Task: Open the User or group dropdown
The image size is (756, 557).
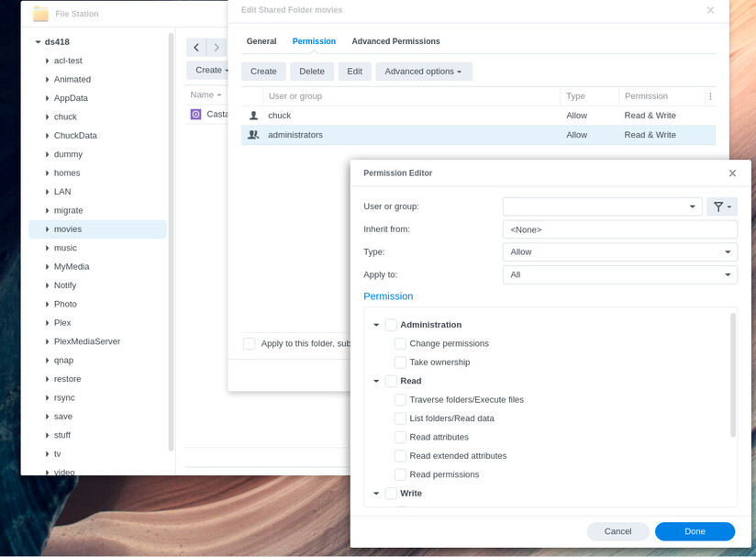Action: (x=602, y=206)
